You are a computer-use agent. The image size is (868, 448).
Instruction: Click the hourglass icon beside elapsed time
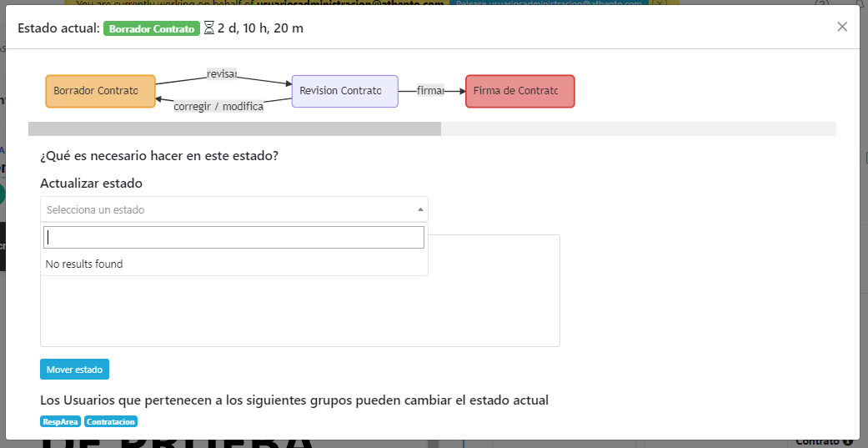[208, 28]
